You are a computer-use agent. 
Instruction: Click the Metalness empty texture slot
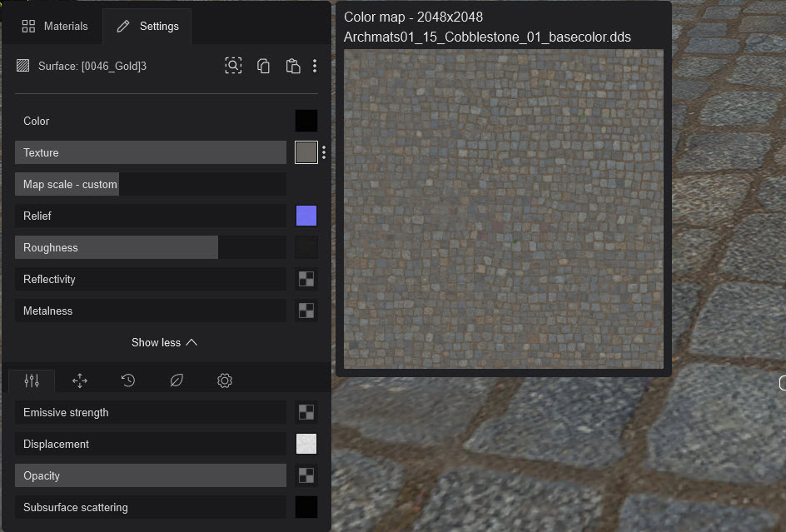coord(306,311)
